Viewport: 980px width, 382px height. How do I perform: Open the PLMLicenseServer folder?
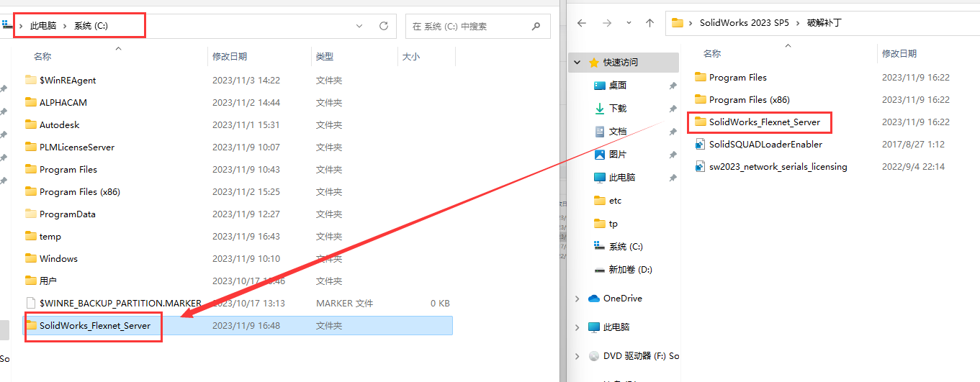click(76, 147)
